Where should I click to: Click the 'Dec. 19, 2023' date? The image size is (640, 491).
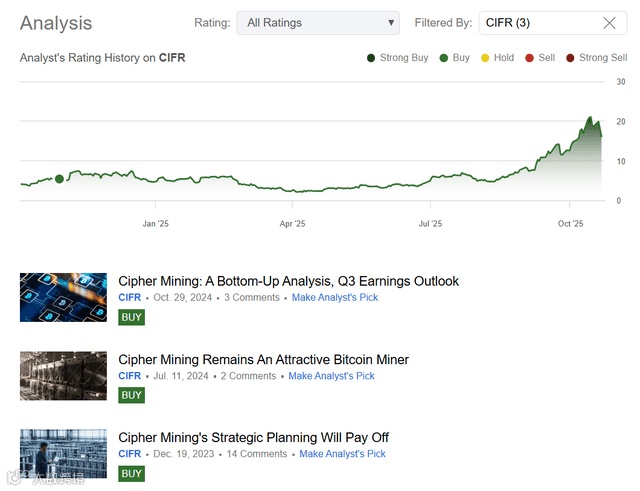[184, 454]
